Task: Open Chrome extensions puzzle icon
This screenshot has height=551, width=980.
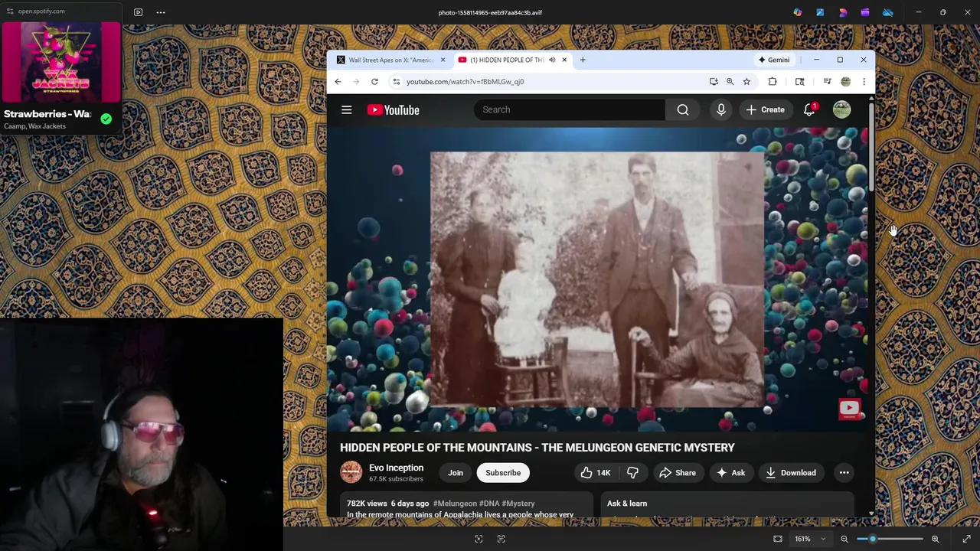Action: (x=773, y=81)
